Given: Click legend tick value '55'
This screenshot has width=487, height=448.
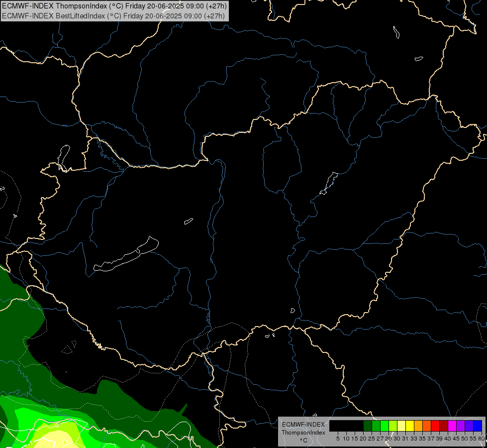Looking at the screenshot, I should (473, 439).
